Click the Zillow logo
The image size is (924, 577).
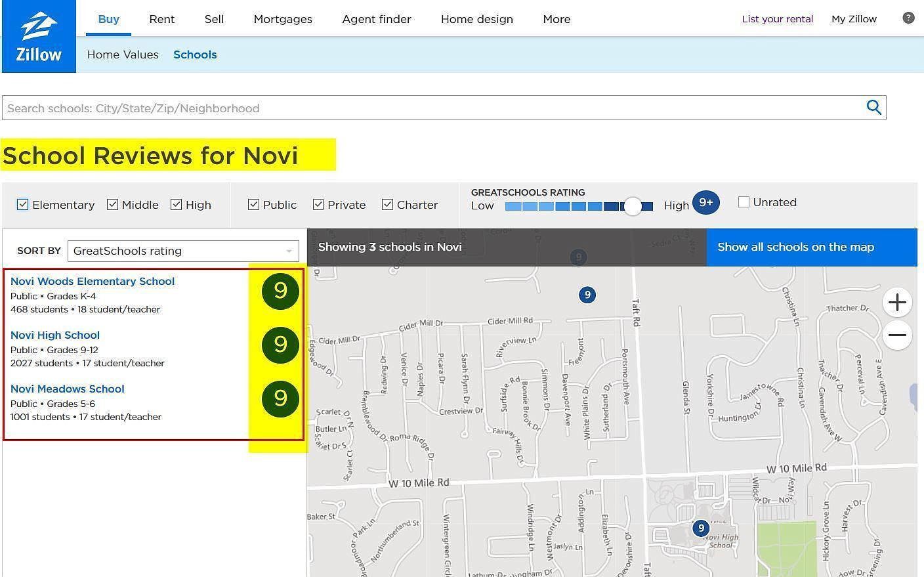(39, 36)
